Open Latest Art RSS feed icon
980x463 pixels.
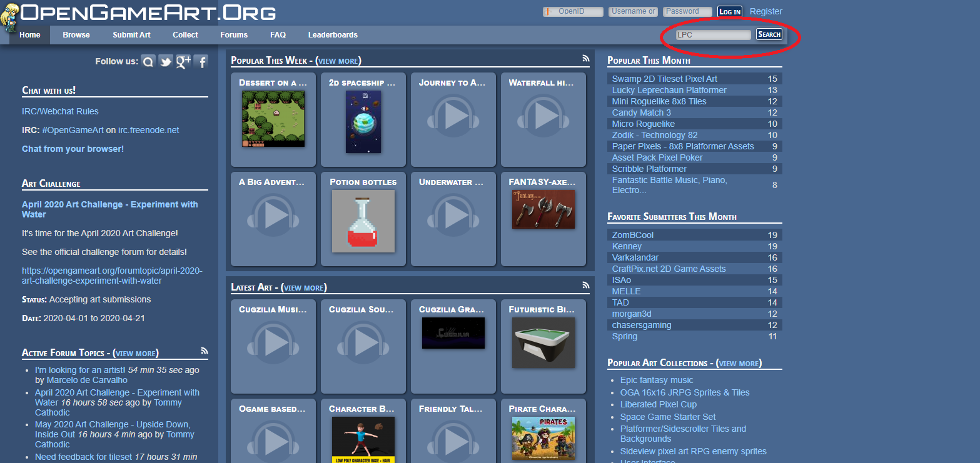coord(586,285)
